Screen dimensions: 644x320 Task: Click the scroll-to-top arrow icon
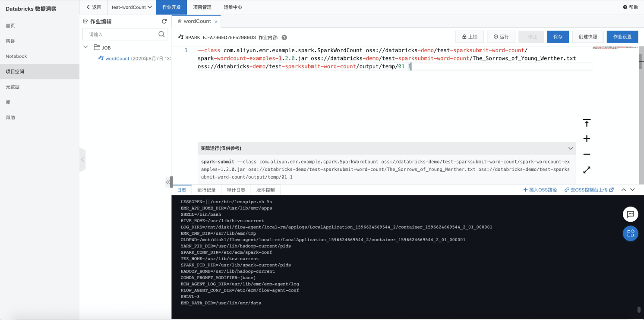587,123
